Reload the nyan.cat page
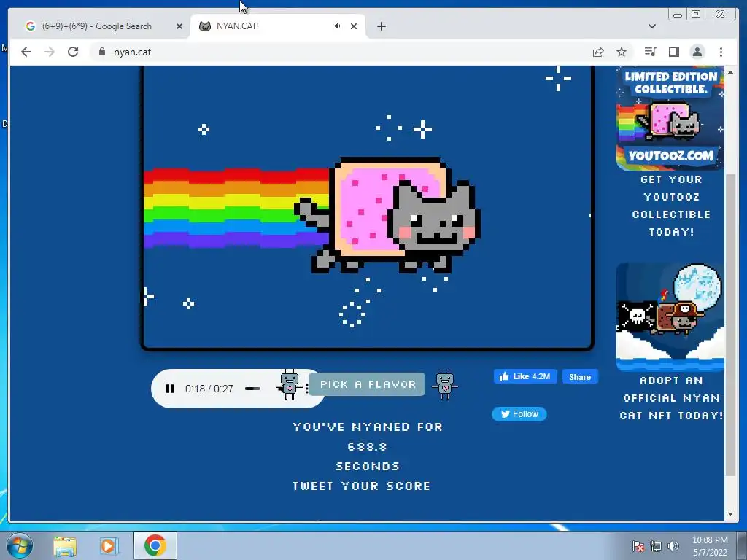This screenshot has width=747, height=560. (x=73, y=52)
